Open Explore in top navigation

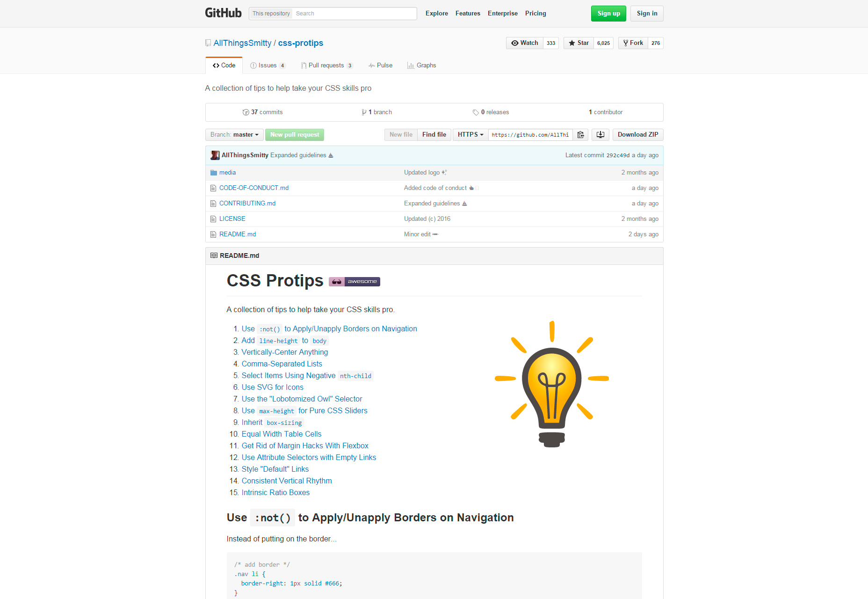coord(437,14)
